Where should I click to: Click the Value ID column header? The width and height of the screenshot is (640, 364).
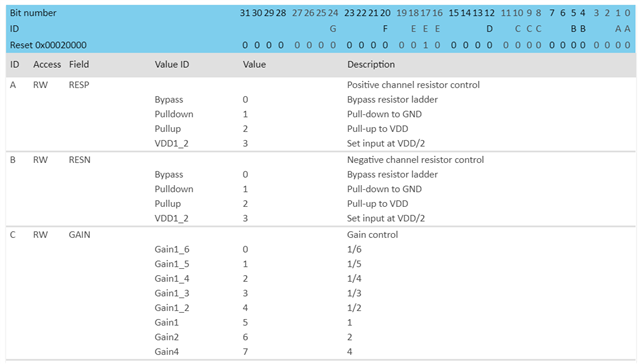tap(172, 64)
